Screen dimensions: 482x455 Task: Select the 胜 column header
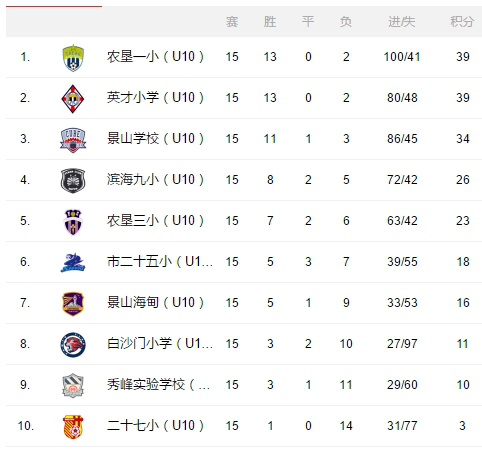pyautogui.click(x=270, y=22)
